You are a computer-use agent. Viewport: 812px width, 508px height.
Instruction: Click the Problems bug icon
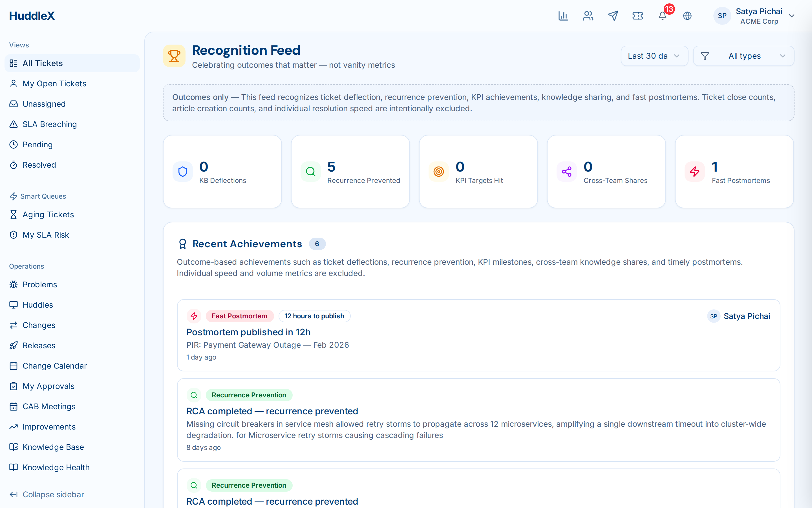click(14, 284)
